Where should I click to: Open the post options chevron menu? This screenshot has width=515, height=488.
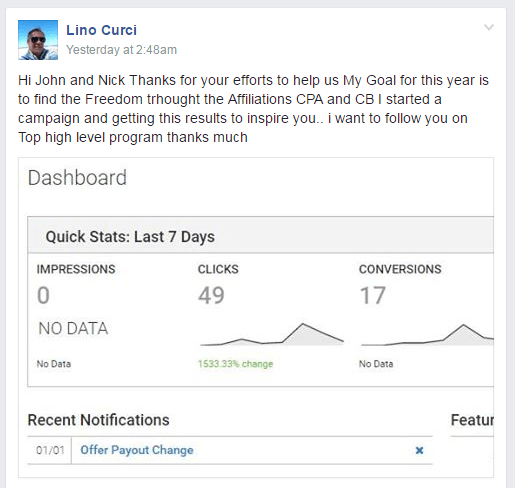pyautogui.click(x=489, y=27)
